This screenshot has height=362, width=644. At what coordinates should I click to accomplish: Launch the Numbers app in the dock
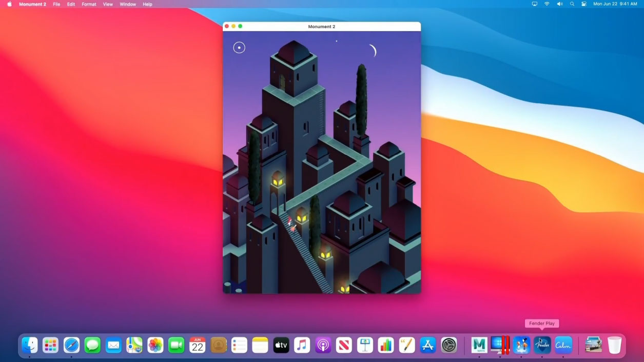(x=386, y=345)
